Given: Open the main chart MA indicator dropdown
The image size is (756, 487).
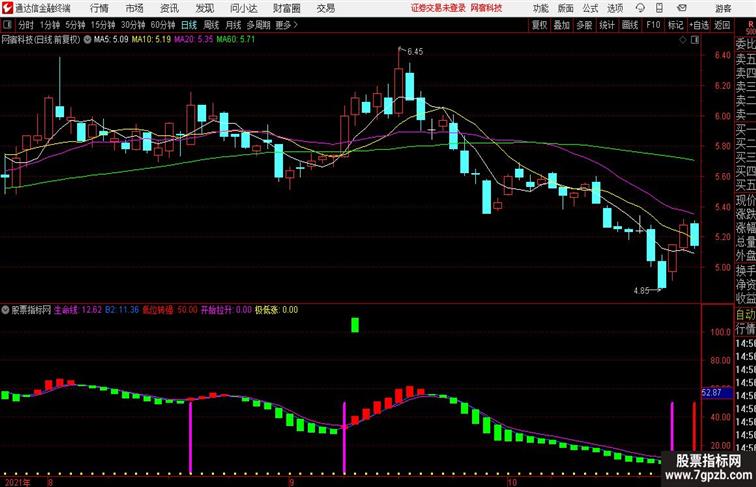Looking at the screenshot, I should pyautogui.click(x=87, y=40).
